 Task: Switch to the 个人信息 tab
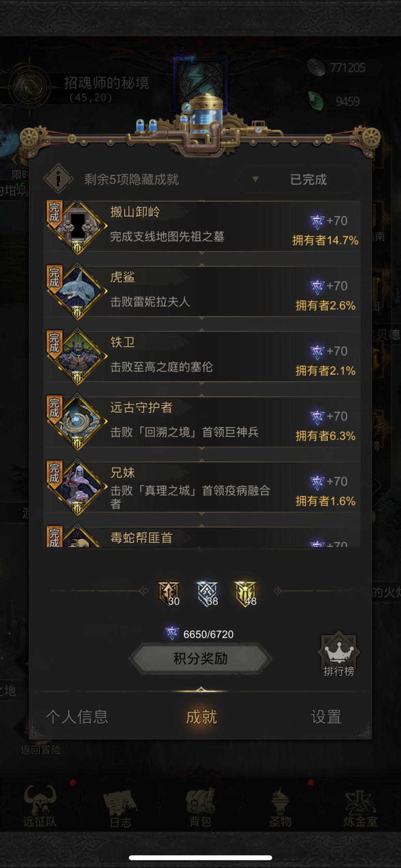[77, 716]
